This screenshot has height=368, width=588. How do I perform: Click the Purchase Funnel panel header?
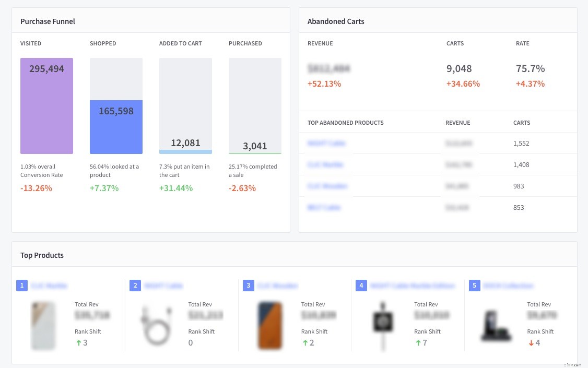[48, 21]
